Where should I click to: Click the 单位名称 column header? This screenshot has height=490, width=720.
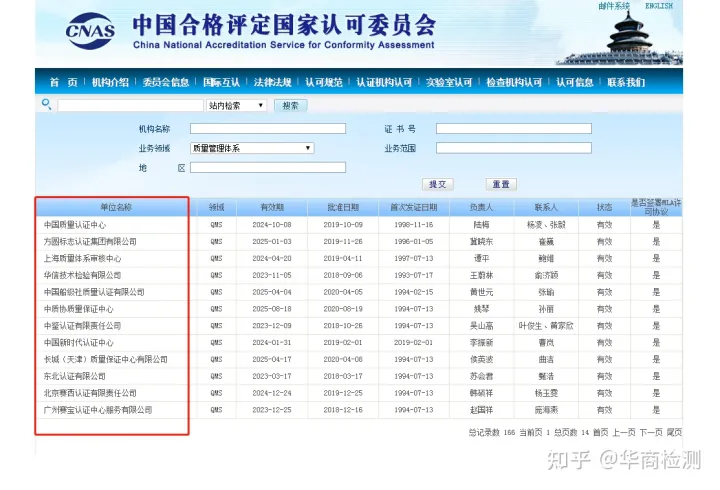(116, 207)
